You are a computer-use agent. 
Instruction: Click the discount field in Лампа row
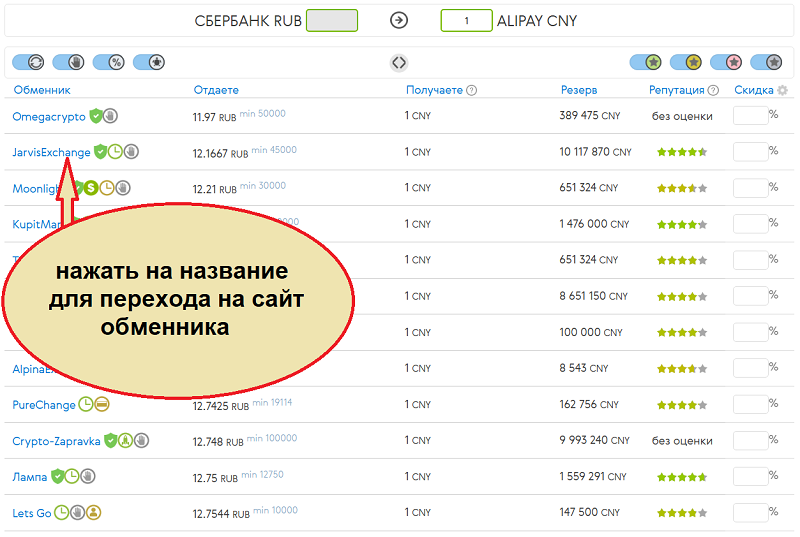[751, 476]
